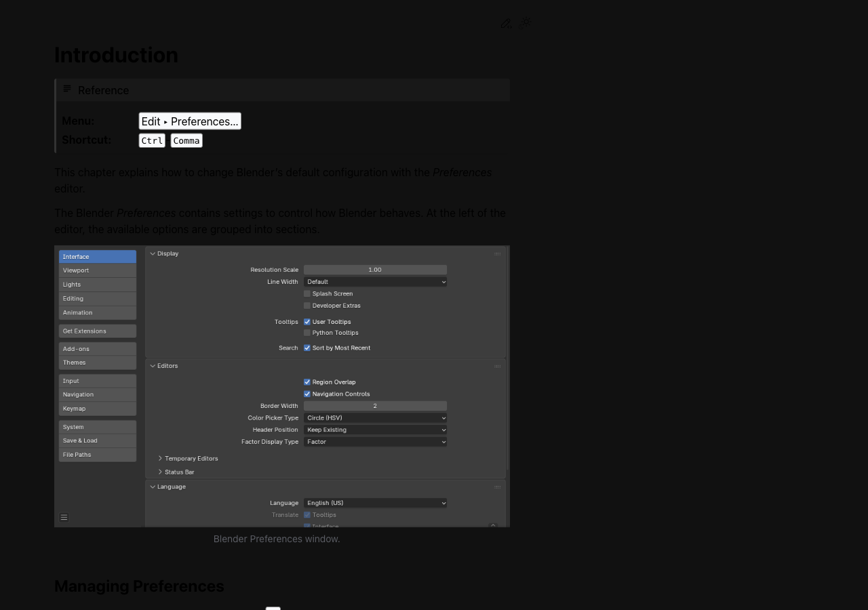Click the Edit ▸ Preferences menu label
This screenshot has height=610, width=868.
coord(190,121)
